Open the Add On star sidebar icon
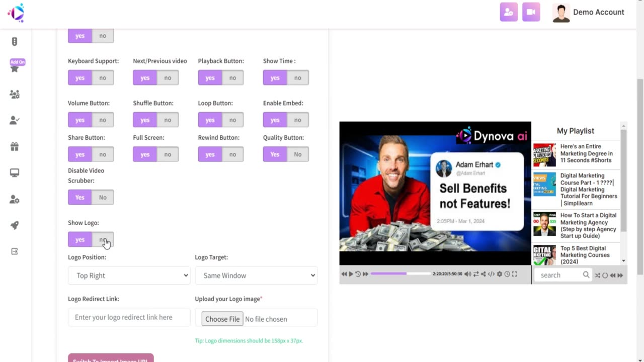Image resolution: width=644 pixels, height=362 pixels. pyautogui.click(x=15, y=68)
